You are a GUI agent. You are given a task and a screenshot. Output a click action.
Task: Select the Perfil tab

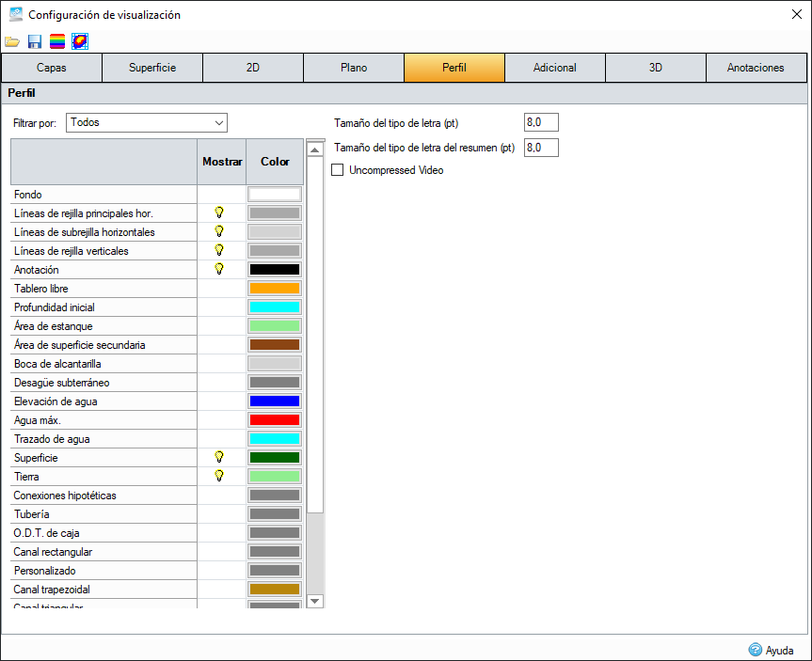tap(454, 68)
